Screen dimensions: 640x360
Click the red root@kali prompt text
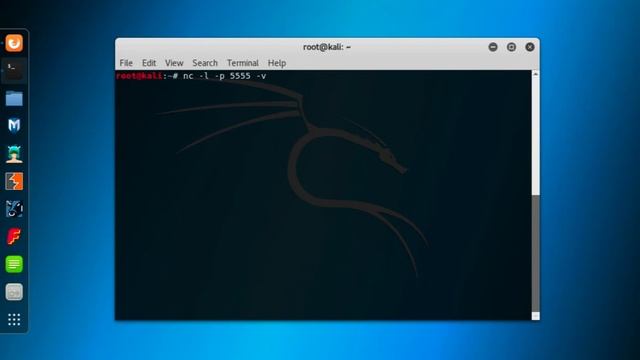point(139,76)
